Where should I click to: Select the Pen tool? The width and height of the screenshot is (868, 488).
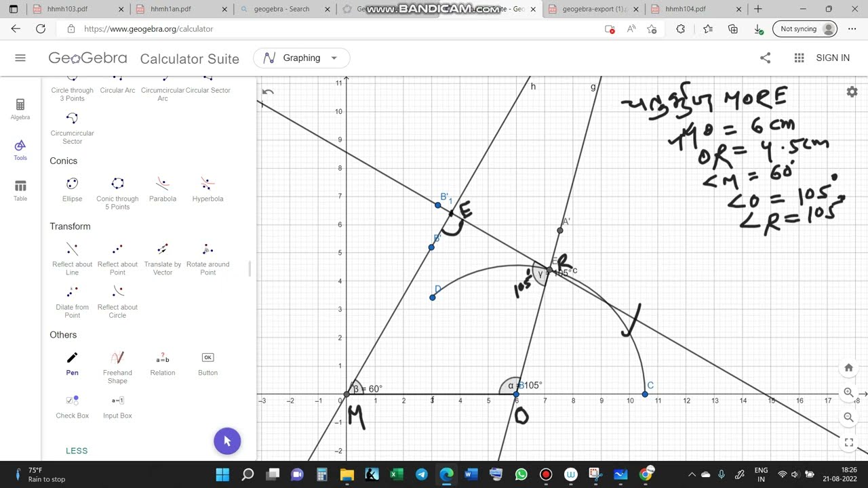click(x=73, y=363)
